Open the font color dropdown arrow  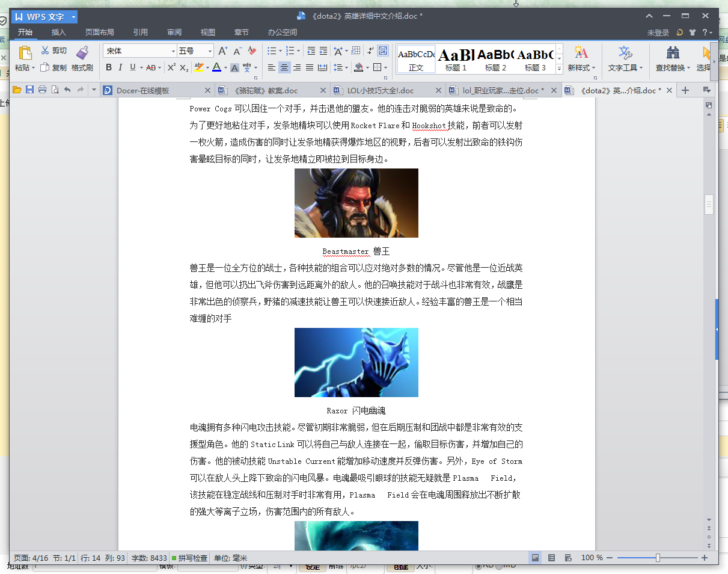click(x=225, y=67)
